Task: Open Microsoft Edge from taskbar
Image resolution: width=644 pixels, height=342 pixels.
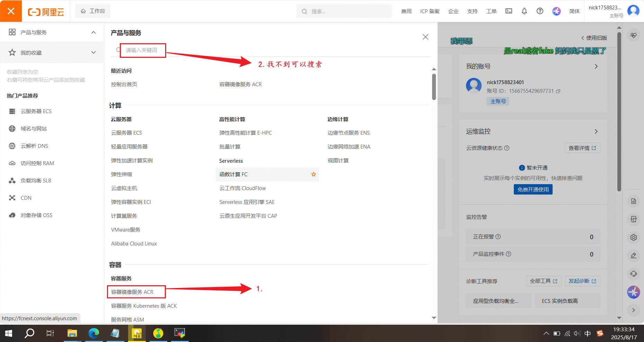Action: [x=93, y=333]
